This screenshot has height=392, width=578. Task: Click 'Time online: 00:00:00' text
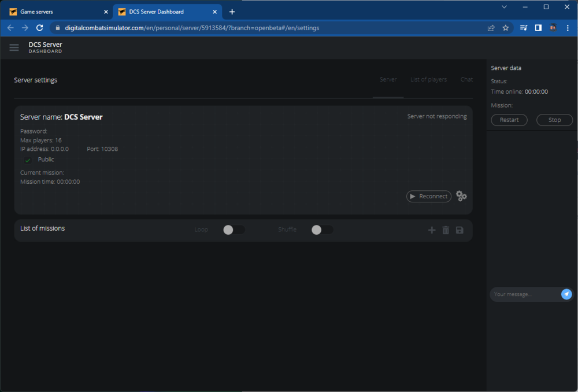[519, 91]
